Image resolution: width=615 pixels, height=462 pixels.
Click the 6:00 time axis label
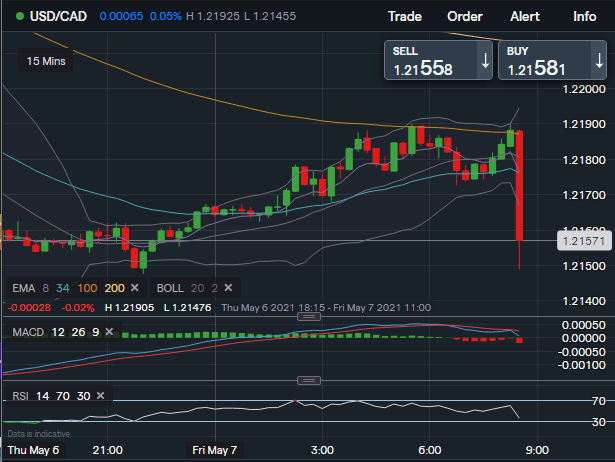click(429, 450)
